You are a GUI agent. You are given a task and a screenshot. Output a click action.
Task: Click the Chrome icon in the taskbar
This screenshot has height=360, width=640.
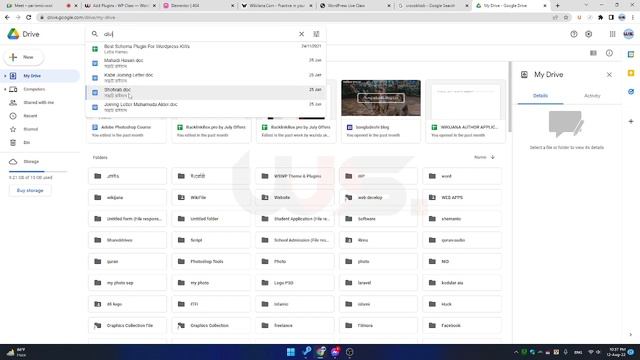(x=321, y=352)
